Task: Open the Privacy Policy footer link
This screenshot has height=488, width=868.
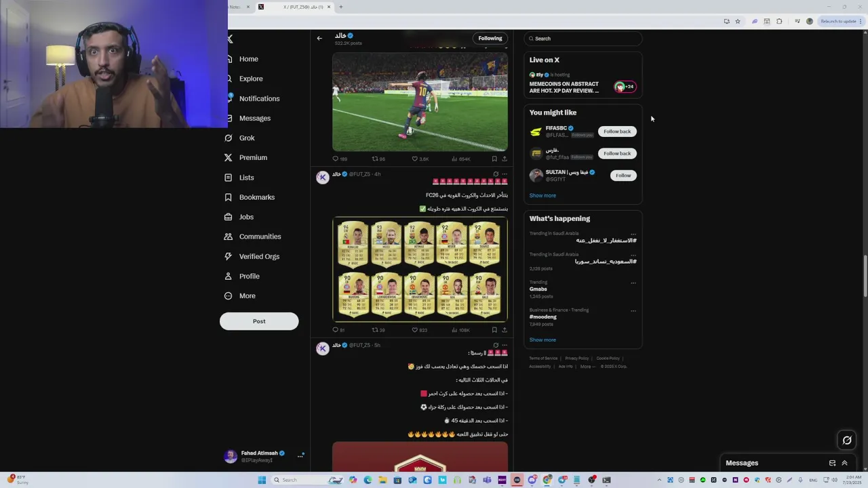Action: click(x=576, y=359)
